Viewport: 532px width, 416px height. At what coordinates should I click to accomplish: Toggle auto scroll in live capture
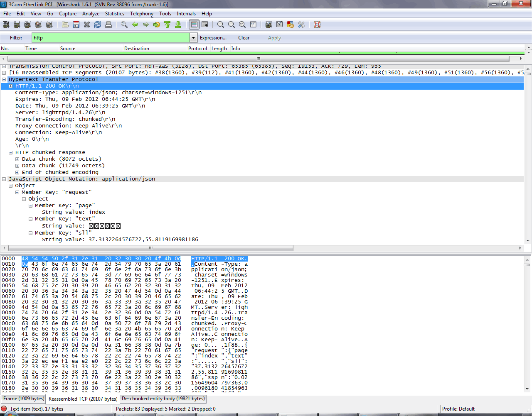[205, 25]
